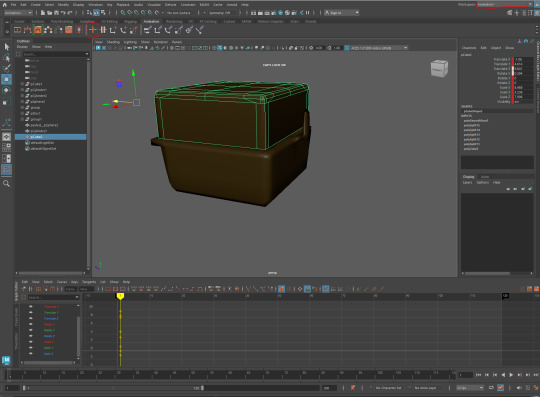This screenshot has width=540, height=397.
Task: Click the Open Scene folder icon
Action: pyautogui.click(x=50, y=13)
